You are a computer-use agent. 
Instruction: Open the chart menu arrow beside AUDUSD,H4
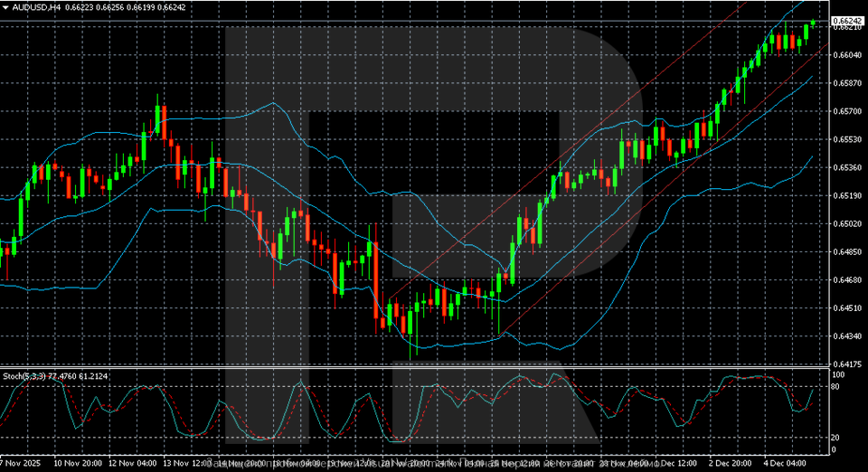tap(5, 6)
